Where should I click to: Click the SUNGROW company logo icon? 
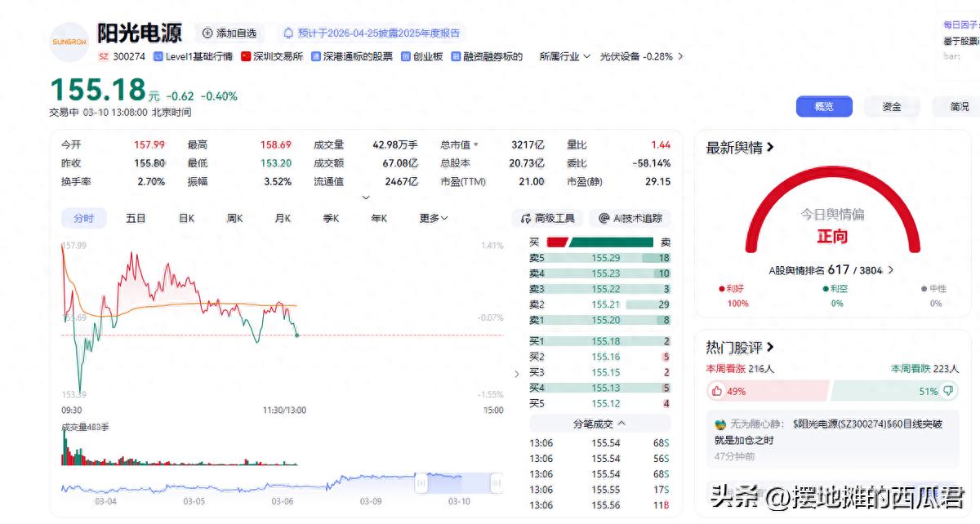[x=69, y=42]
